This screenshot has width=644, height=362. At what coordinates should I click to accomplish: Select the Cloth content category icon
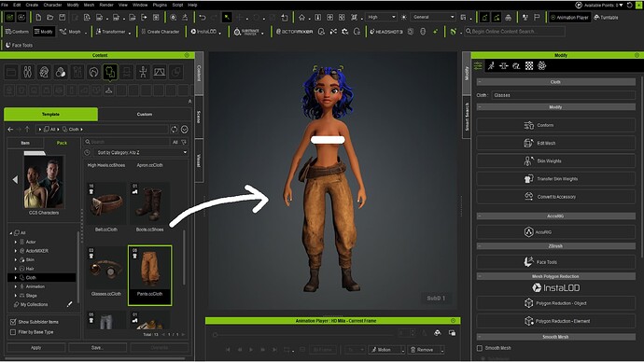[110, 72]
